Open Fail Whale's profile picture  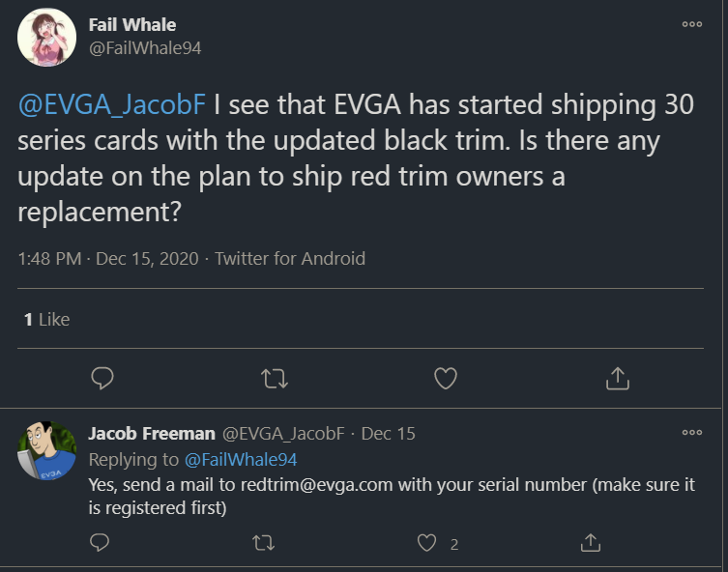(x=46, y=37)
